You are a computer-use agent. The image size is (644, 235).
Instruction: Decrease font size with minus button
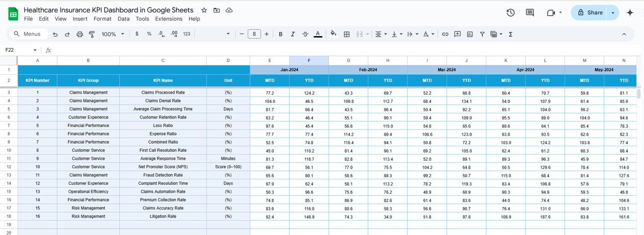pos(242,34)
